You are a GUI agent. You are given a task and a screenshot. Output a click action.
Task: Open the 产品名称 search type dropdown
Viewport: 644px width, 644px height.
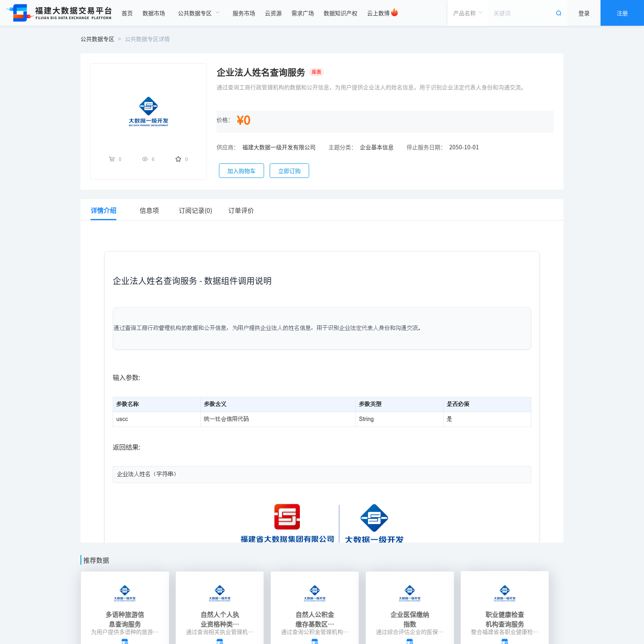tap(468, 13)
